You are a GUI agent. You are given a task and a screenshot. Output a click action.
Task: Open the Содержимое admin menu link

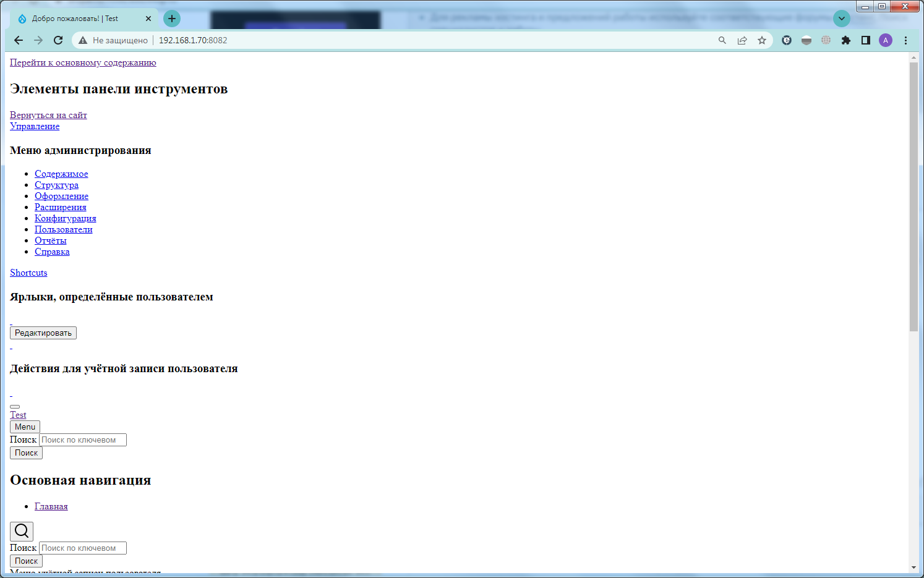tap(61, 174)
